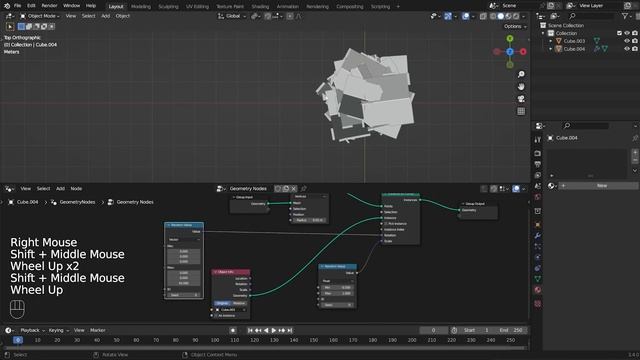Open the Output properties tab
640x360 pixels.
coord(538,164)
